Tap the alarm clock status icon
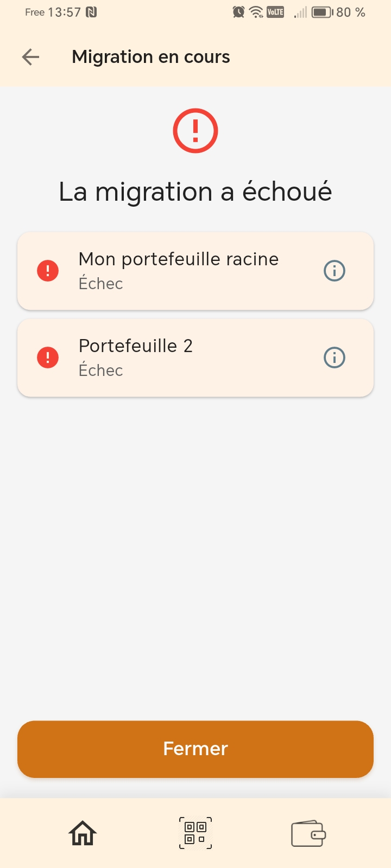The height and width of the screenshot is (868, 391). click(x=238, y=12)
